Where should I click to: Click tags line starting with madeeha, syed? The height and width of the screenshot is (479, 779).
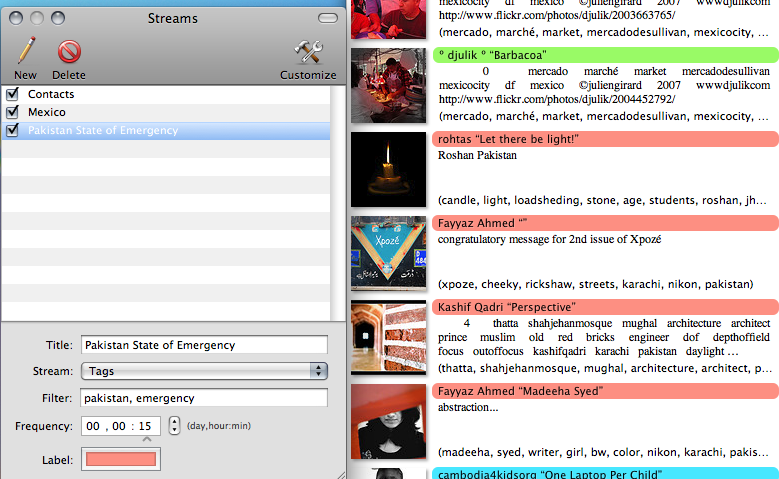[603, 452]
